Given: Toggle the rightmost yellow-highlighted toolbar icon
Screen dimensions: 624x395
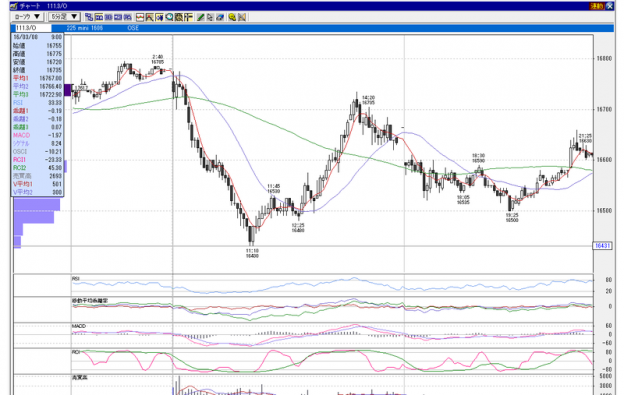Looking at the screenshot, I should pos(188,17).
